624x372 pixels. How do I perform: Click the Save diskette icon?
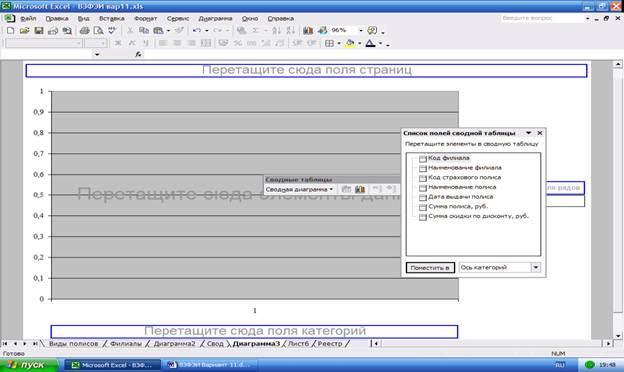click(39, 30)
